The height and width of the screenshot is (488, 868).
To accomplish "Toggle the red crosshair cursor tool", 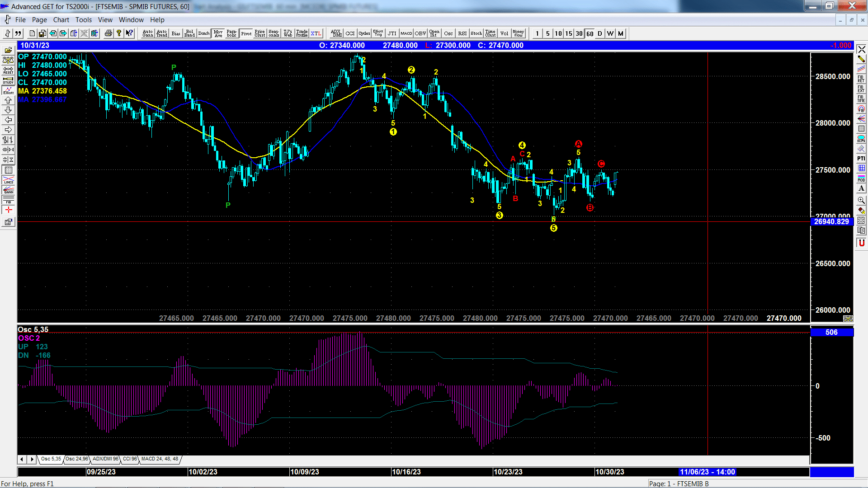I will pyautogui.click(x=8, y=210).
